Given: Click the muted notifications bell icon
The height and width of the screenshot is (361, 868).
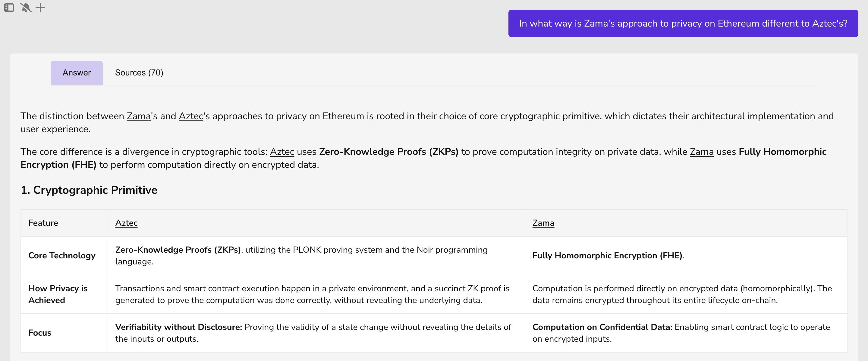Looking at the screenshot, I should (26, 8).
